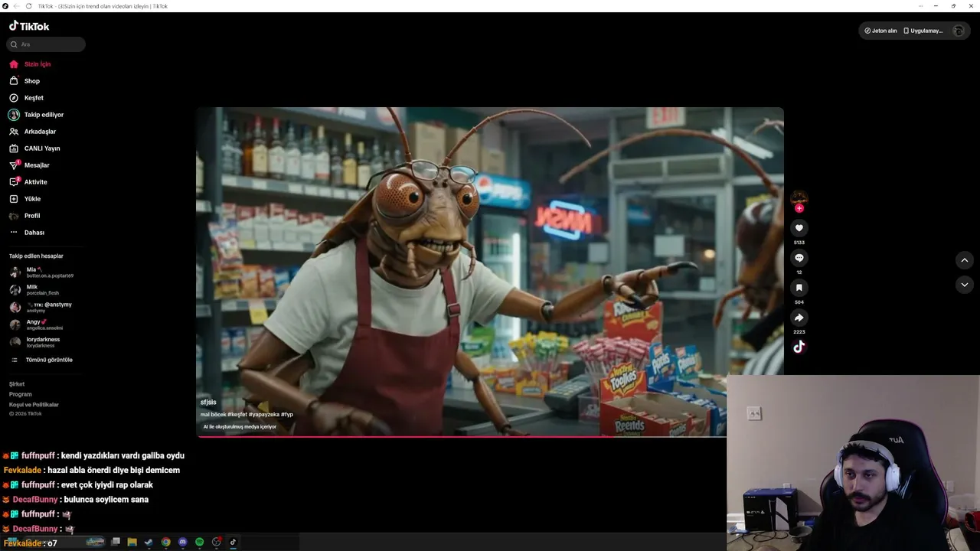
Task: Open the video creator's avatar
Action: [x=799, y=198]
